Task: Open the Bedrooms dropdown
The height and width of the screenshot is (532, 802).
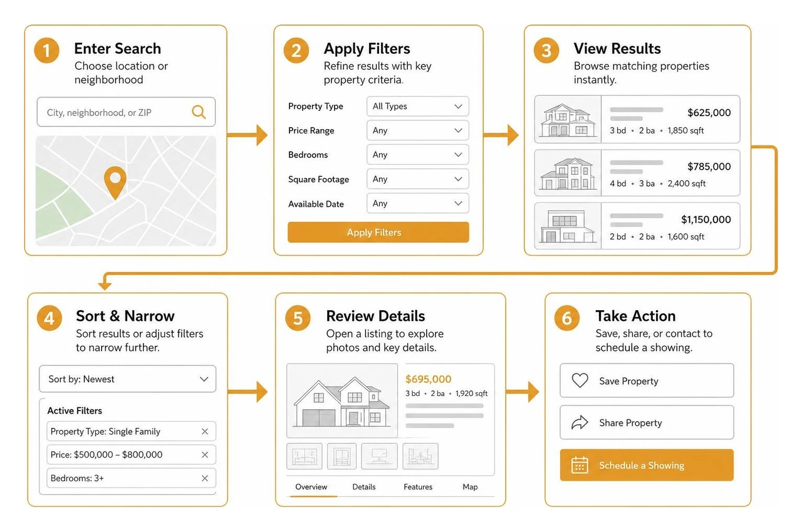Action: pos(417,155)
